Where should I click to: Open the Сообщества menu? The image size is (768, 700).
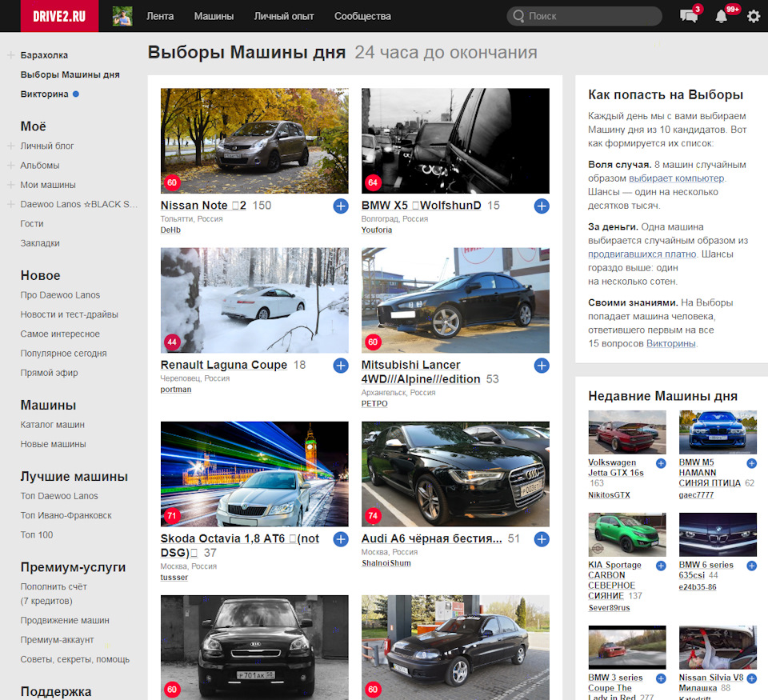pyautogui.click(x=363, y=16)
